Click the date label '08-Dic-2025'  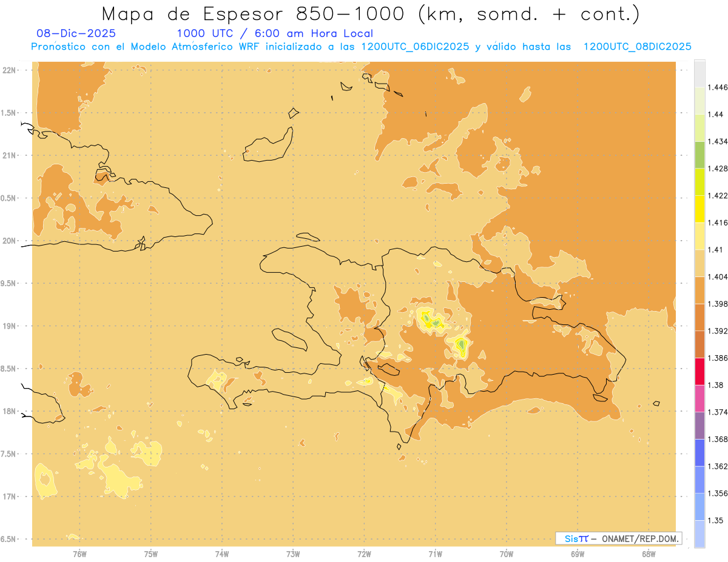click(x=76, y=33)
